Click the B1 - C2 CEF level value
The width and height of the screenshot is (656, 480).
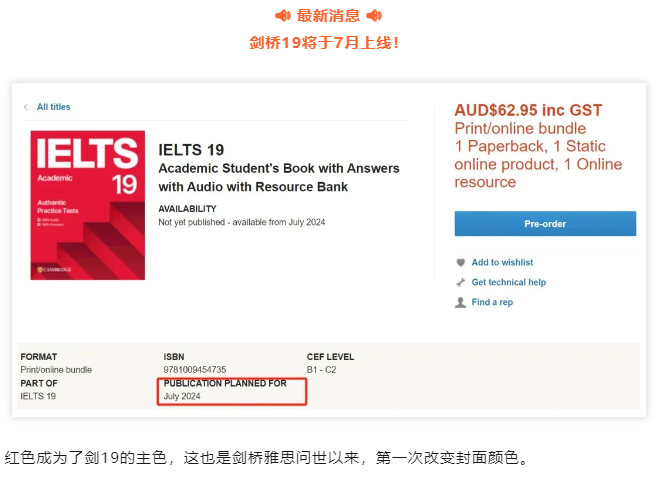coord(321,370)
